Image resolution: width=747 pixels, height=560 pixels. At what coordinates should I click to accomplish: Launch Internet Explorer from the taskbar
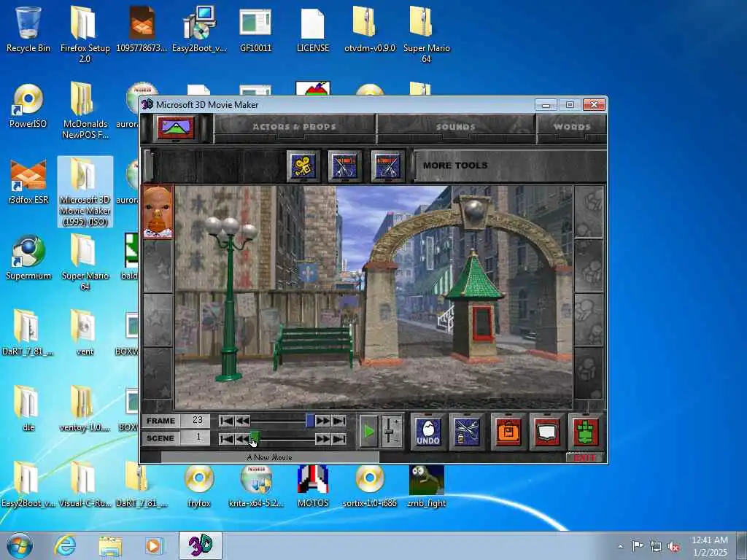tap(65, 545)
